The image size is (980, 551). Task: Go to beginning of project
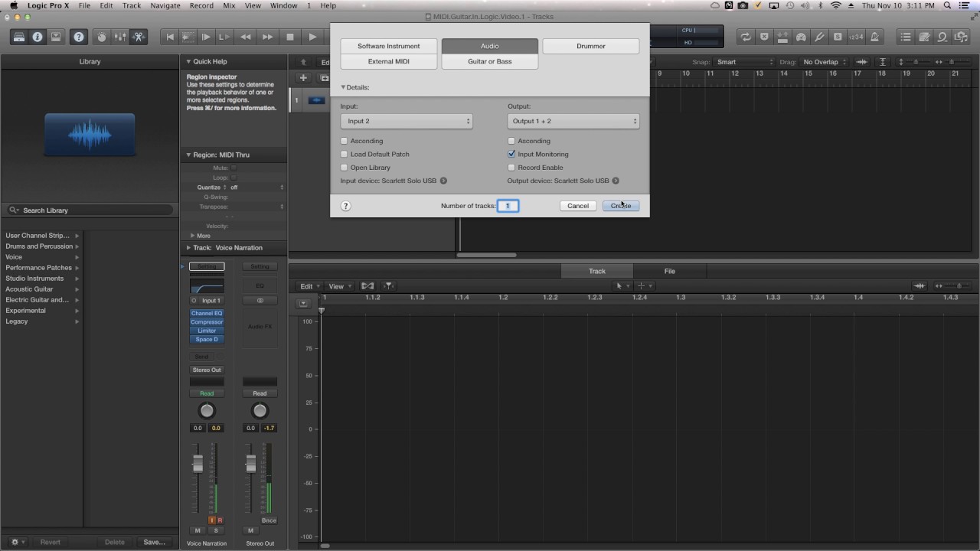[x=170, y=37]
